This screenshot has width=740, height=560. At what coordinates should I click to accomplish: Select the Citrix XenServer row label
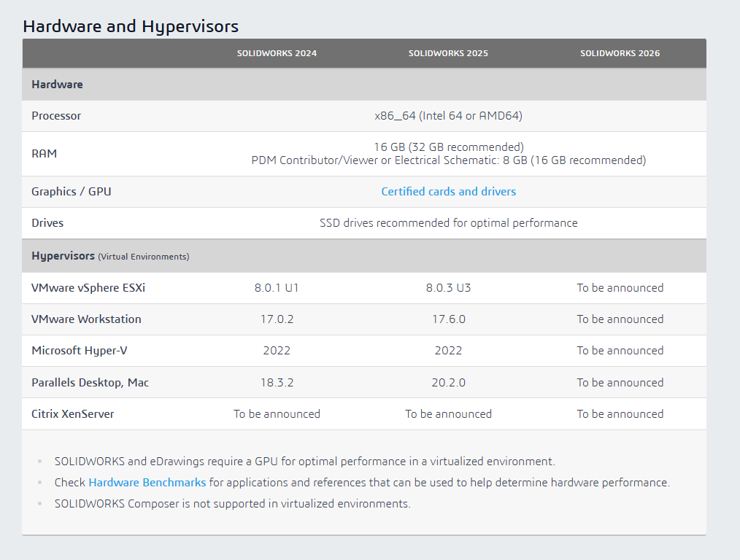73,413
